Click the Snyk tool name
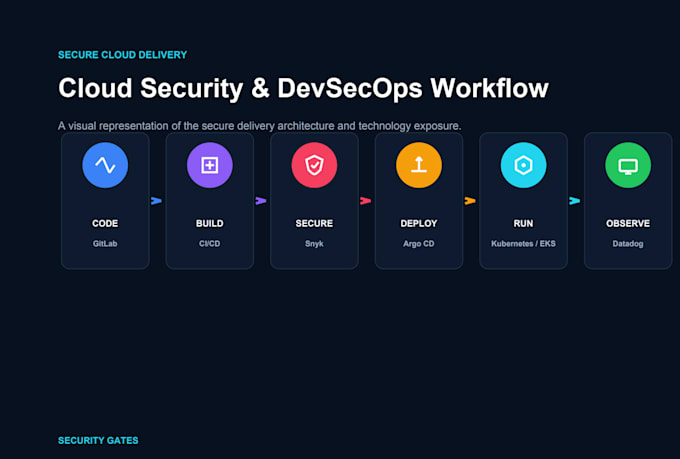 (x=314, y=243)
